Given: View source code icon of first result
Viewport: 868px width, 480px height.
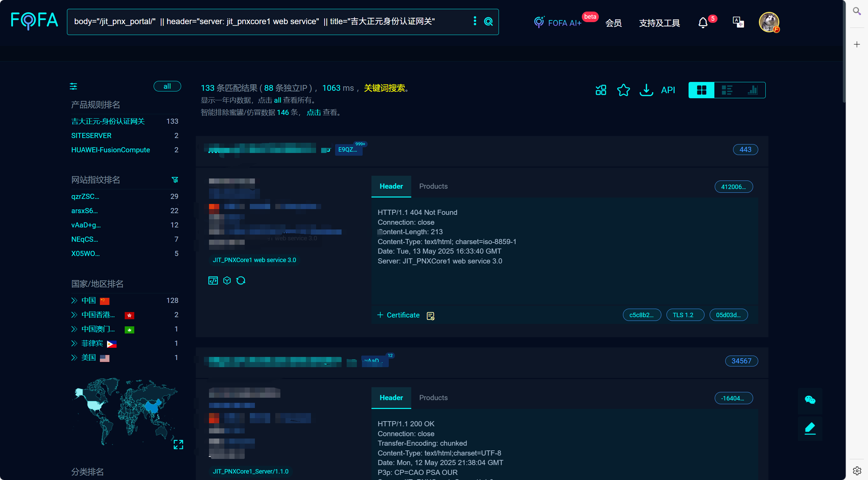Looking at the screenshot, I should point(213,280).
